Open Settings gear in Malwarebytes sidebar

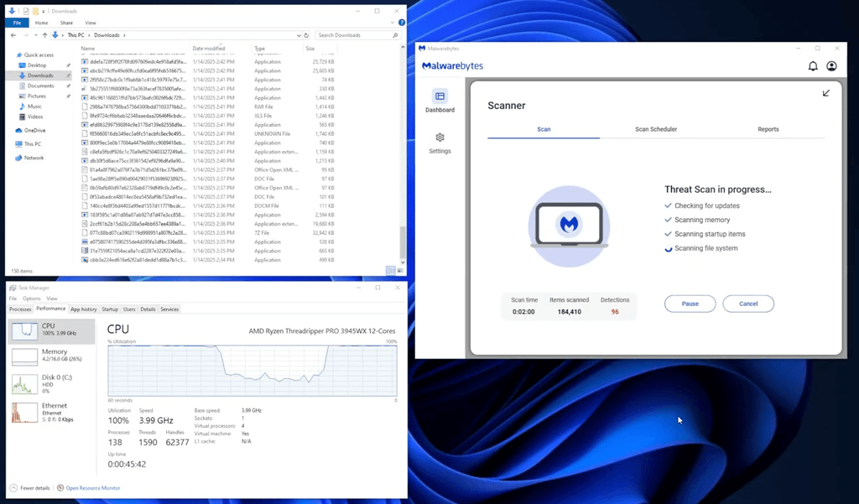tap(440, 143)
